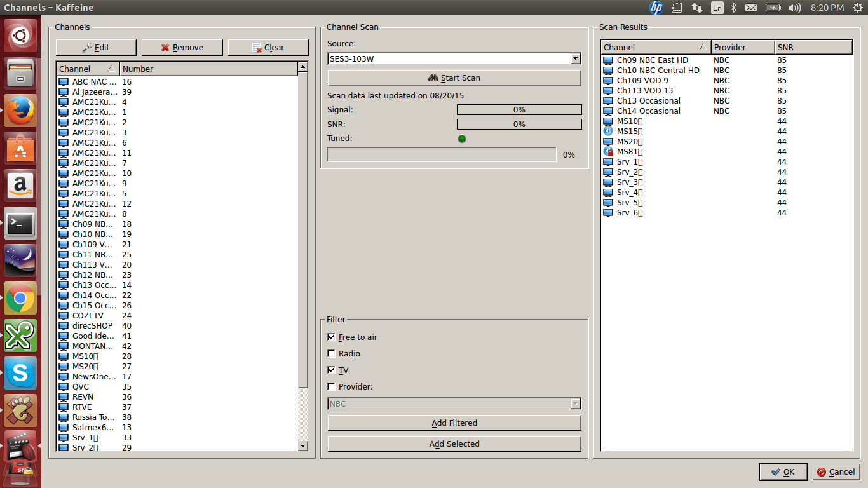Open battery indicator menu
The height and width of the screenshot is (488, 868).
773,8
